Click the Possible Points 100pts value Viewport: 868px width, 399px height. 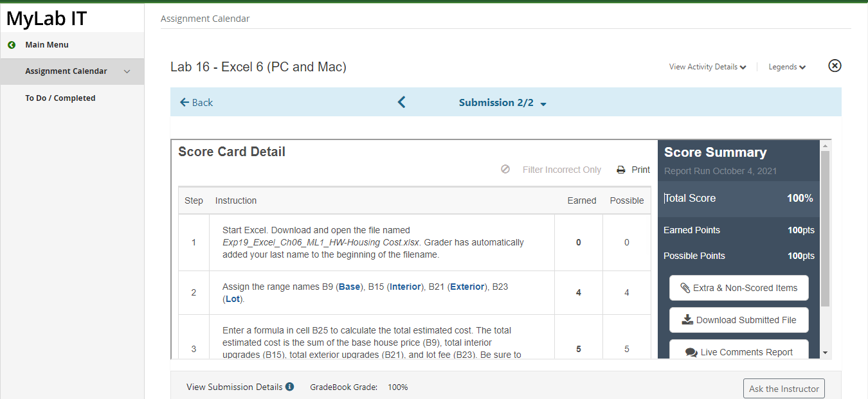[x=801, y=256]
